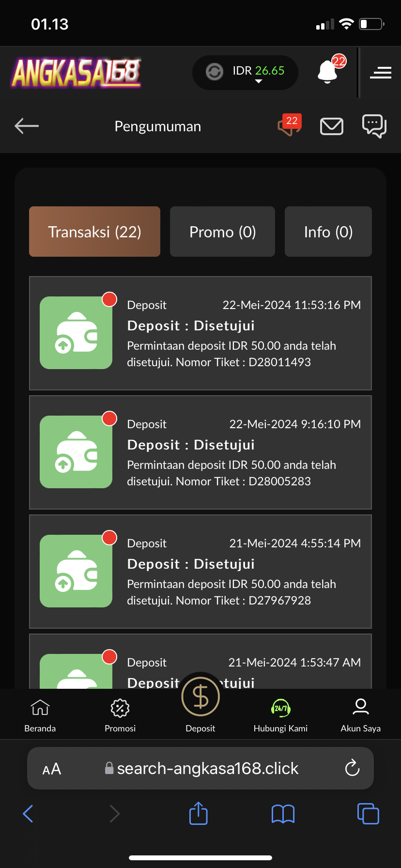Switch to the Info (0) tab
The image size is (401, 868).
(328, 232)
